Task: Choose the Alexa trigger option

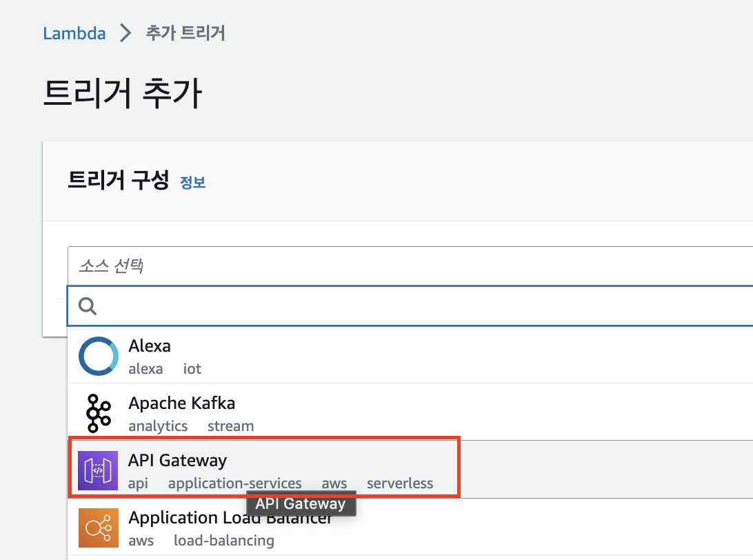Action: click(x=410, y=355)
